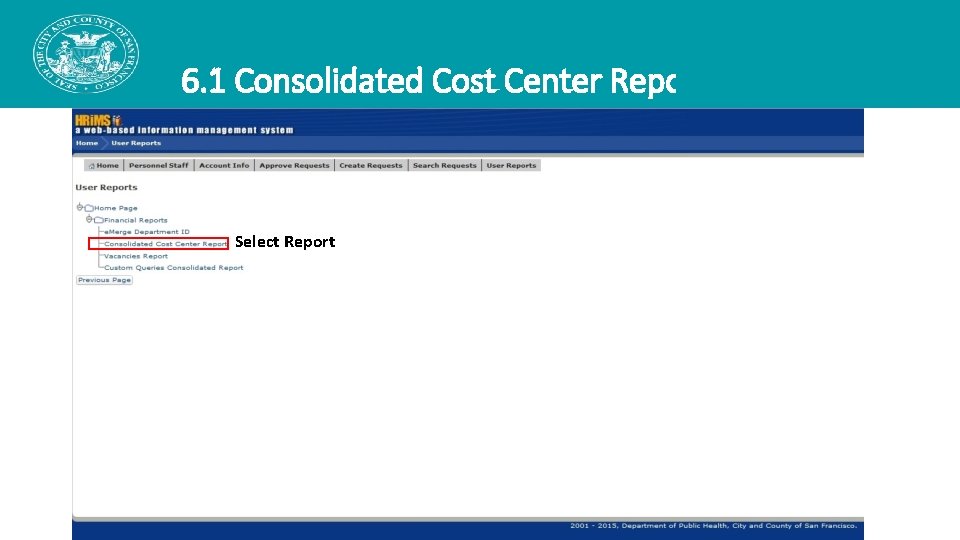
Task: Open the Consolidated Cost Center Report
Action: coord(165,244)
